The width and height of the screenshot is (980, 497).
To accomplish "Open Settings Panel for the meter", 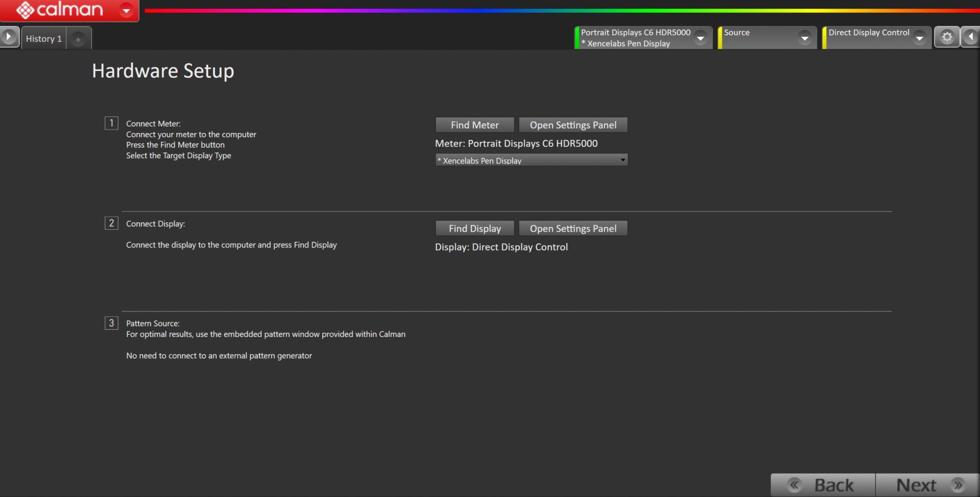I will (x=573, y=125).
